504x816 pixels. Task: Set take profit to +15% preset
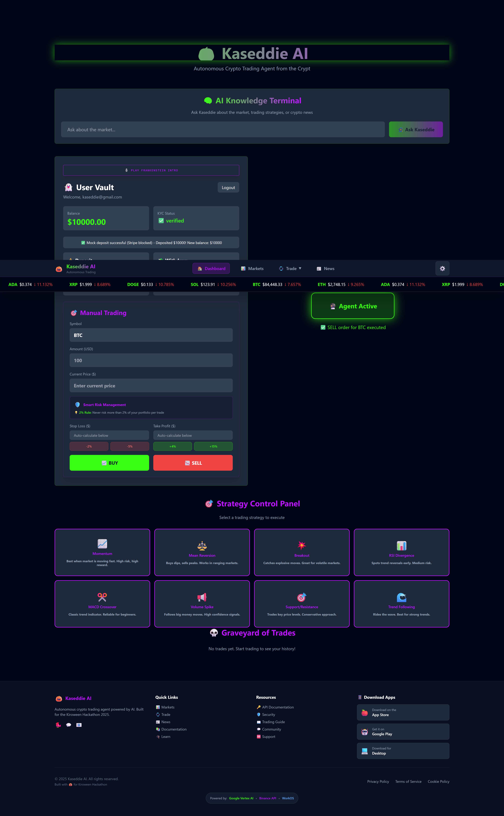pos(213,446)
